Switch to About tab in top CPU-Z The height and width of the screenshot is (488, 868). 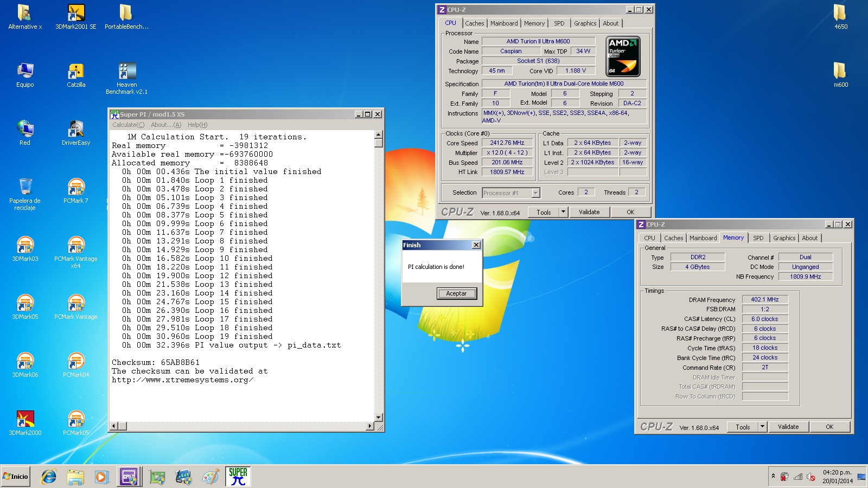coord(610,23)
